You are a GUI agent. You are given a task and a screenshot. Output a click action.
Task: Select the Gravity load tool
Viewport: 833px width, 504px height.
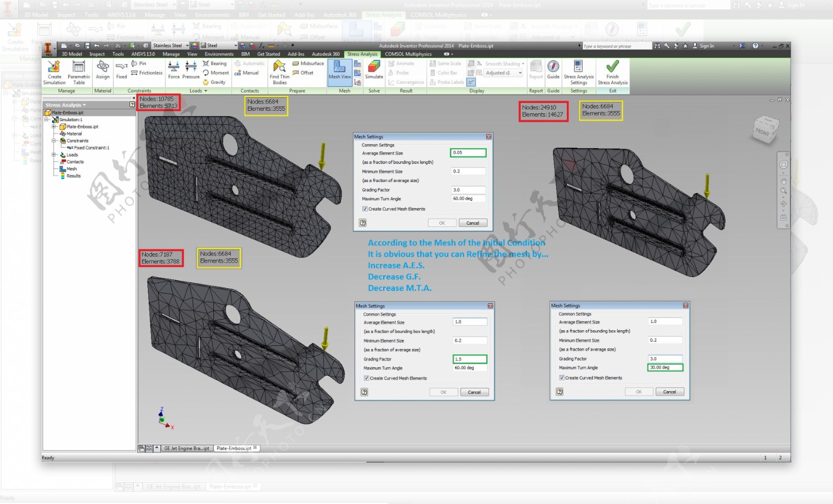[214, 82]
